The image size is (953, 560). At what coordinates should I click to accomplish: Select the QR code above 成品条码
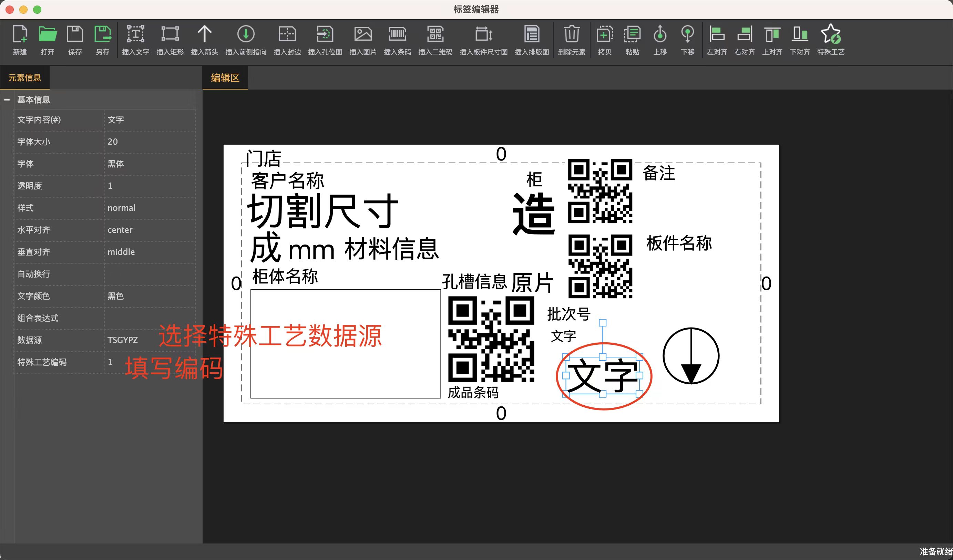pos(491,339)
